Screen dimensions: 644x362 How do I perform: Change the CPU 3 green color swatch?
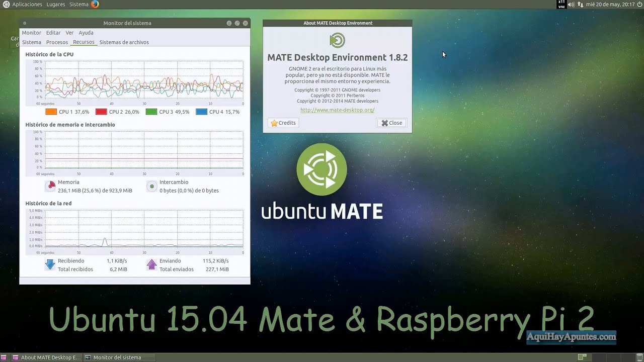(151, 112)
